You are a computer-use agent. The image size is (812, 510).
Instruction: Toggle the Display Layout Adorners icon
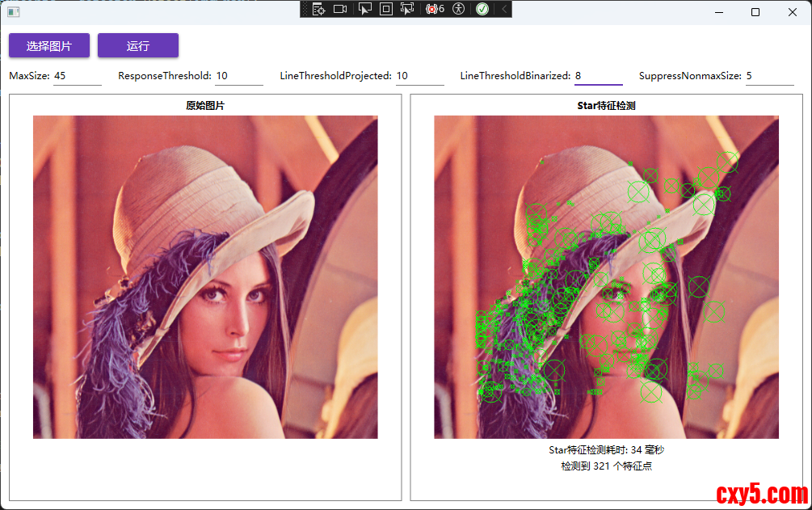coord(386,9)
